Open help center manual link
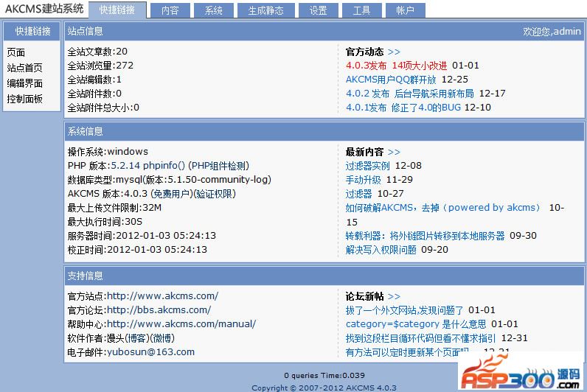 (181, 324)
